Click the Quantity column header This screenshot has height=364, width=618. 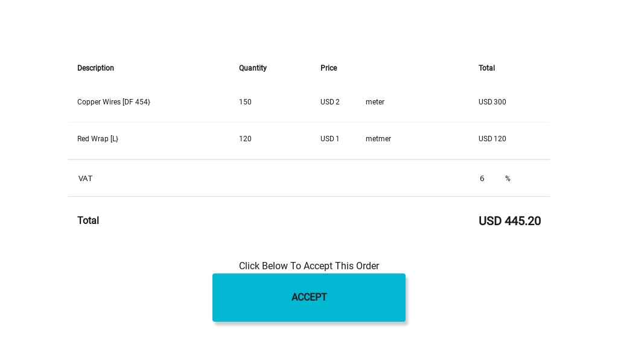coord(253,68)
